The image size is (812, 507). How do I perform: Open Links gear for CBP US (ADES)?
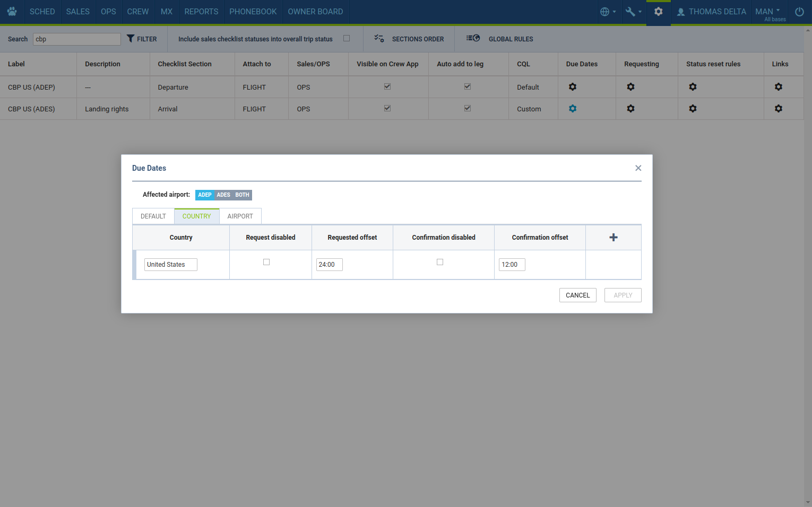coord(778,109)
